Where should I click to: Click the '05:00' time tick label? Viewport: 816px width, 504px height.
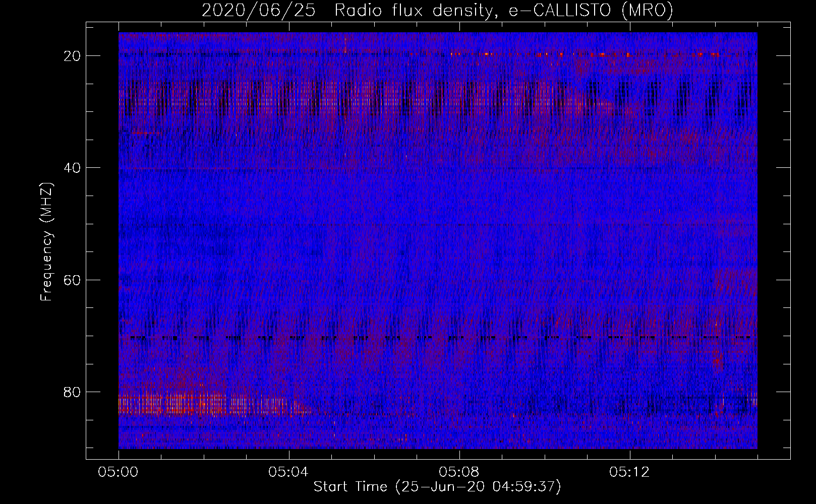pos(119,472)
